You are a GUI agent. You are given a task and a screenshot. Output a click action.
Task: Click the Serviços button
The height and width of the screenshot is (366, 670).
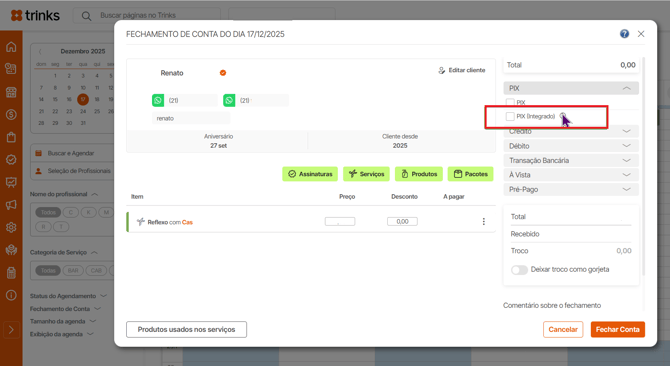click(366, 174)
